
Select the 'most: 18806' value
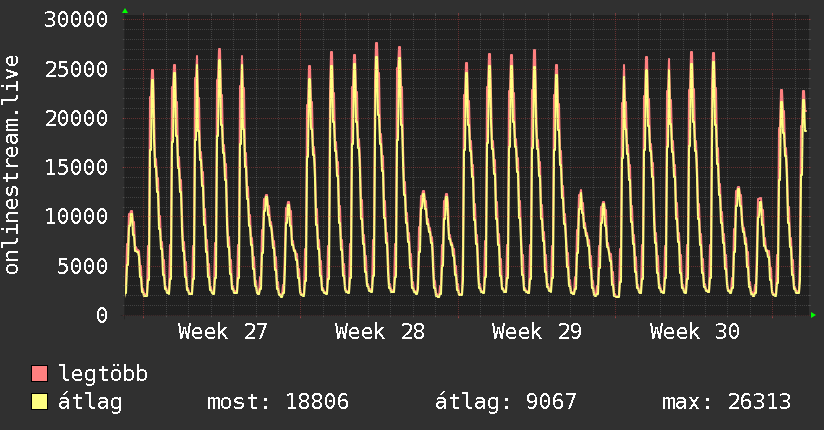278,402
